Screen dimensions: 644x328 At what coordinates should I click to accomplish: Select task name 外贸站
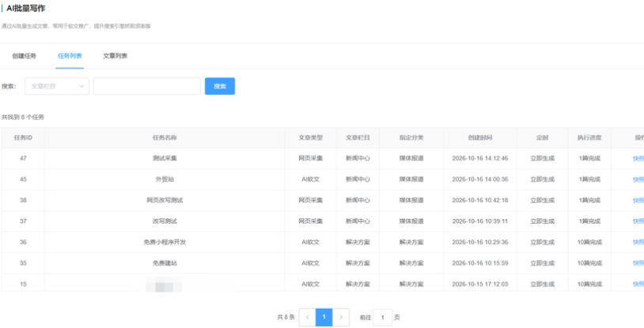(x=165, y=179)
